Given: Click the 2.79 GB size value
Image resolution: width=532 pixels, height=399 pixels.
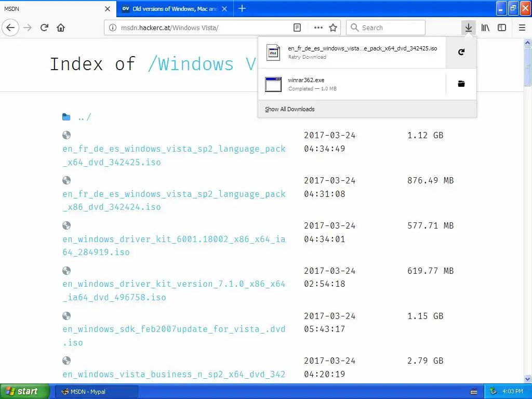Looking at the screenshot, I should (425, 361).
